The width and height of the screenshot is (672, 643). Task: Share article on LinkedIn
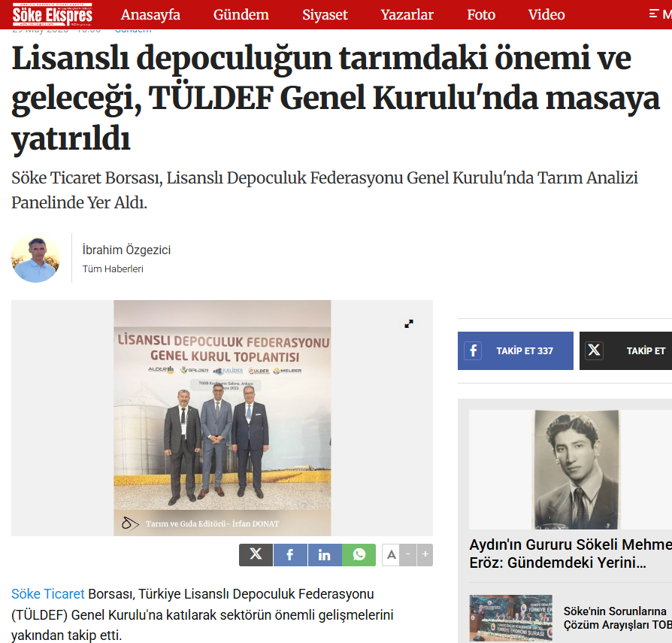tap(325, 555)
